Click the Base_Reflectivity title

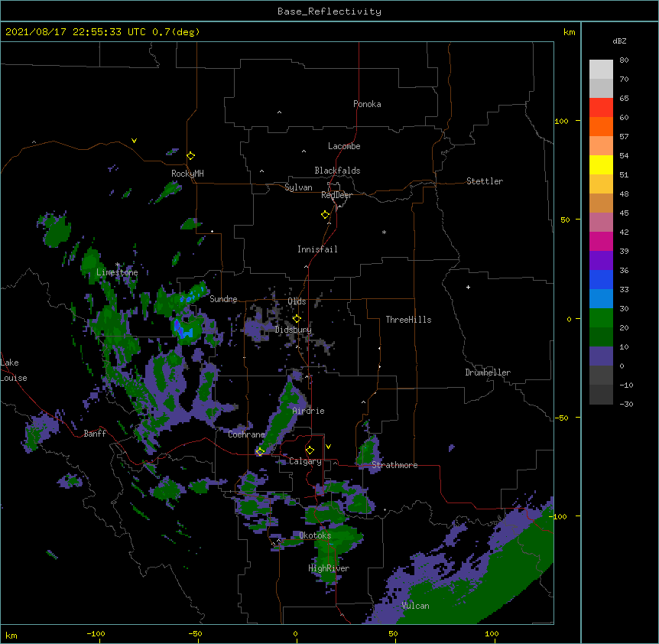[329, 11]
